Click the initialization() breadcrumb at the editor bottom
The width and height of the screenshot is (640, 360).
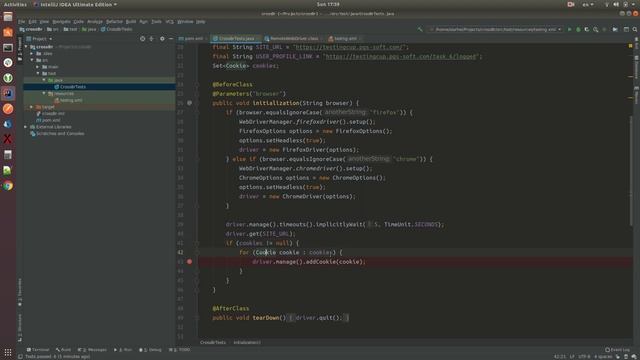(x=247, y=342)
